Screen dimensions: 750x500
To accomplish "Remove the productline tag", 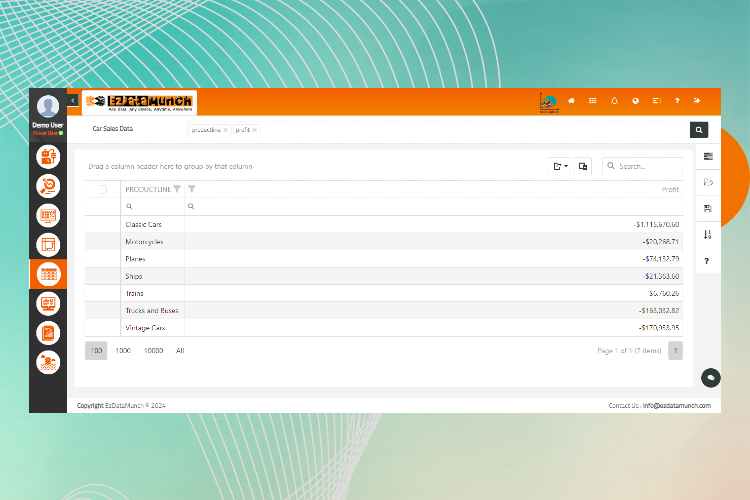I will pos(226,130).
